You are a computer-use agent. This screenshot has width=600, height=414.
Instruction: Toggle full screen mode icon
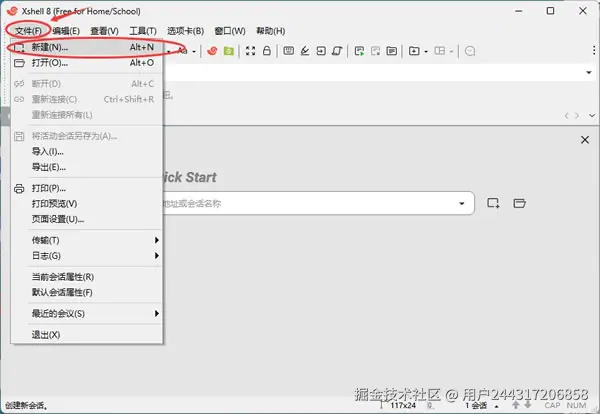(x=250, y=51)
